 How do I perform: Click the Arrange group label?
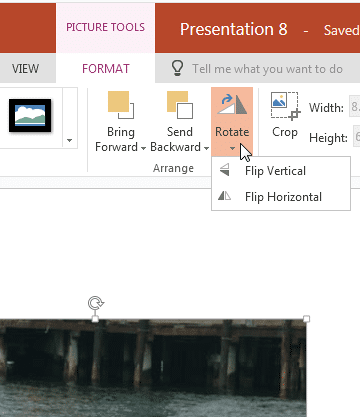[173, 168]
